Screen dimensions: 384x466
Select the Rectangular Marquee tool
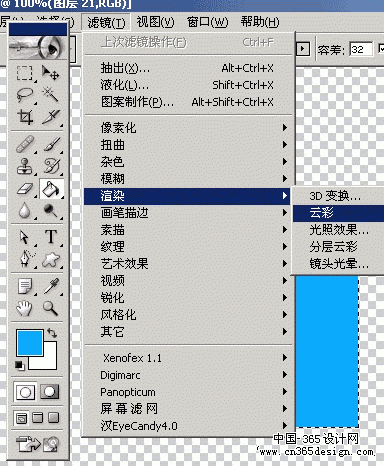point(25,72)
